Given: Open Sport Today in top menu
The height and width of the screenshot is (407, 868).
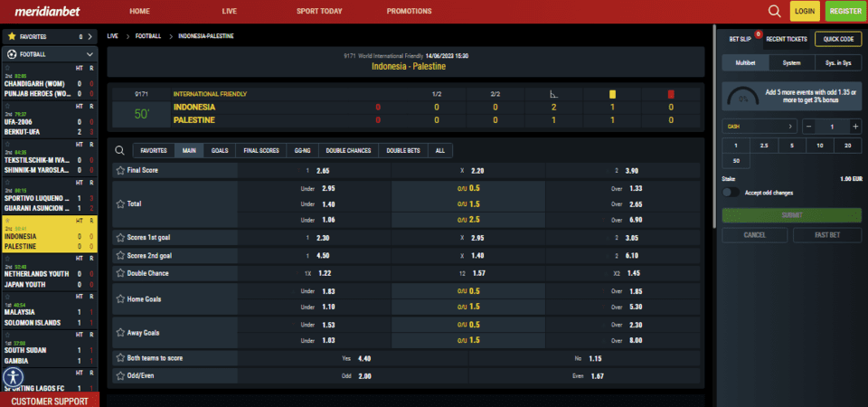Looking at the screenshot, I should pyautogui.click(x=319, y=11).
